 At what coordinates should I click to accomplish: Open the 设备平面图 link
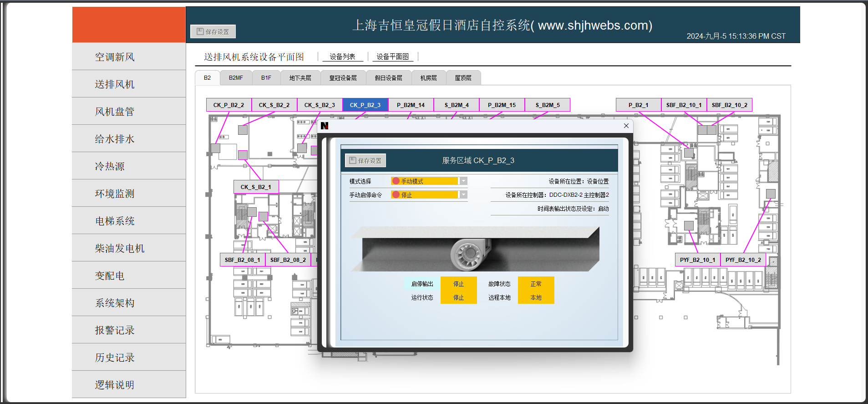(x=393, y=56)
